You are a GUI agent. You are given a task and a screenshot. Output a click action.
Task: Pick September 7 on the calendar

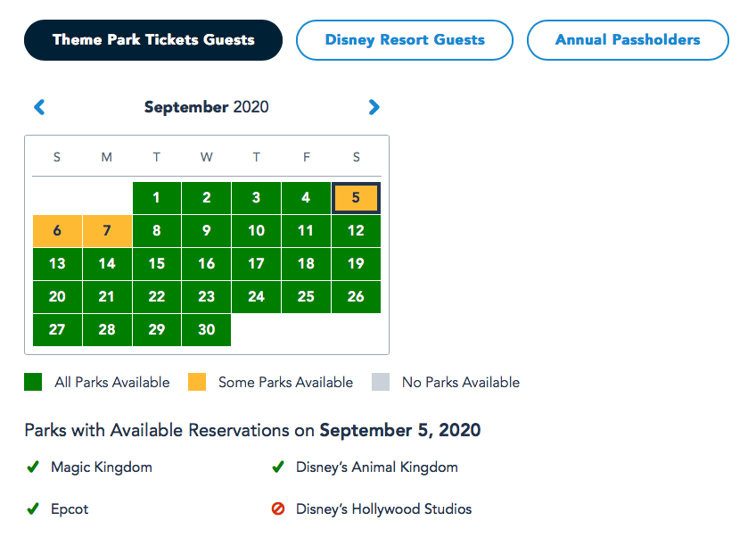click(x=107, y=231)
